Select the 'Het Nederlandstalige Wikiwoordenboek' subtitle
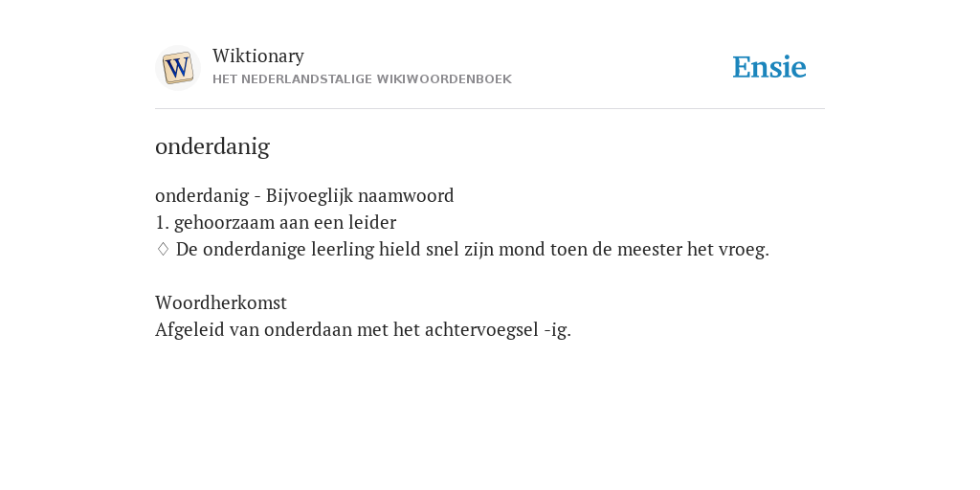The height and width of the screenshot is (490, 980). click(x=362, y=79)
